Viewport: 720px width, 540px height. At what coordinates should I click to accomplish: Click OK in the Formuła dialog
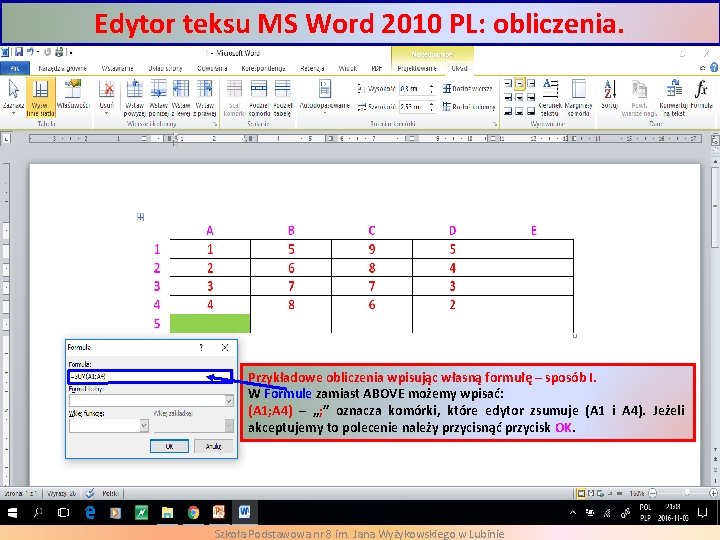click(x=169, y=446)
